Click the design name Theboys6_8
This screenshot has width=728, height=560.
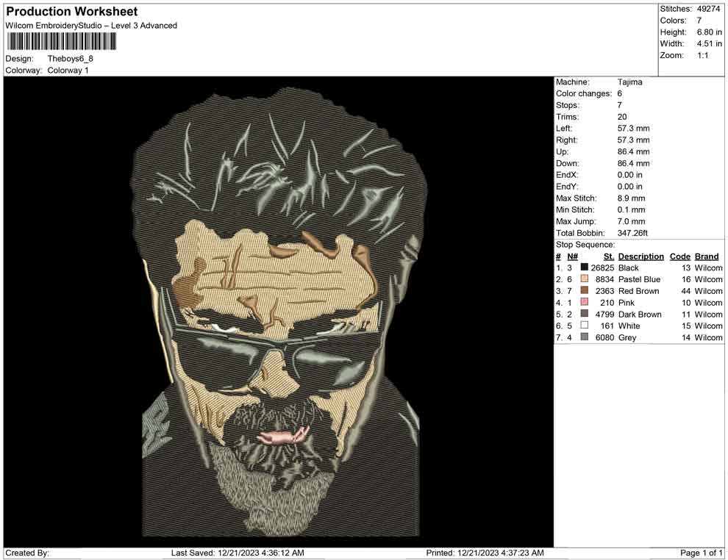pos(71,59)
